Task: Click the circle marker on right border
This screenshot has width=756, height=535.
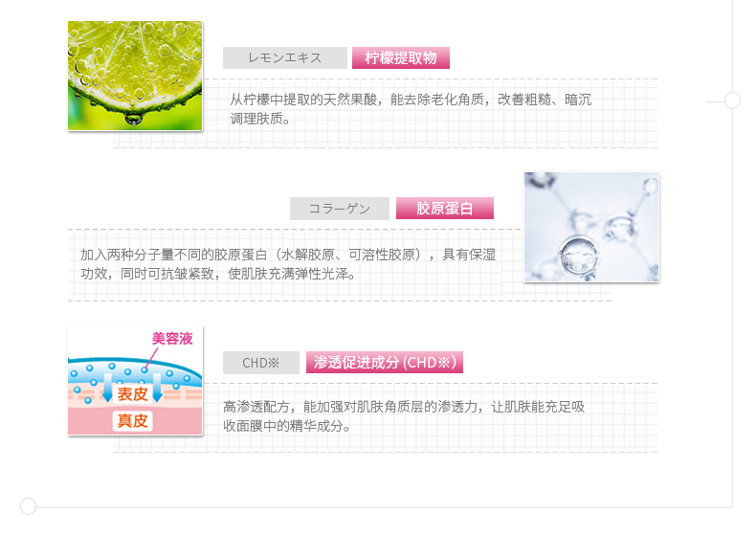Action: (732, 100)
